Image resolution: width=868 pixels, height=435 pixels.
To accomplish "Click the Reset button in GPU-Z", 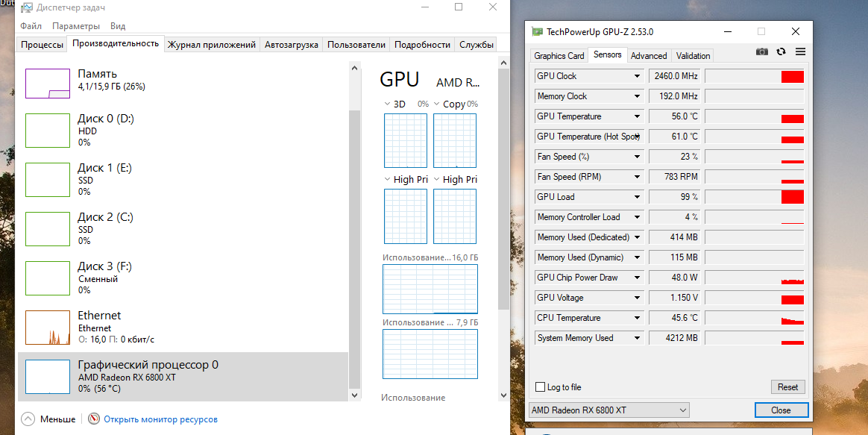I will pyautogui.click(x=787, y=387).
